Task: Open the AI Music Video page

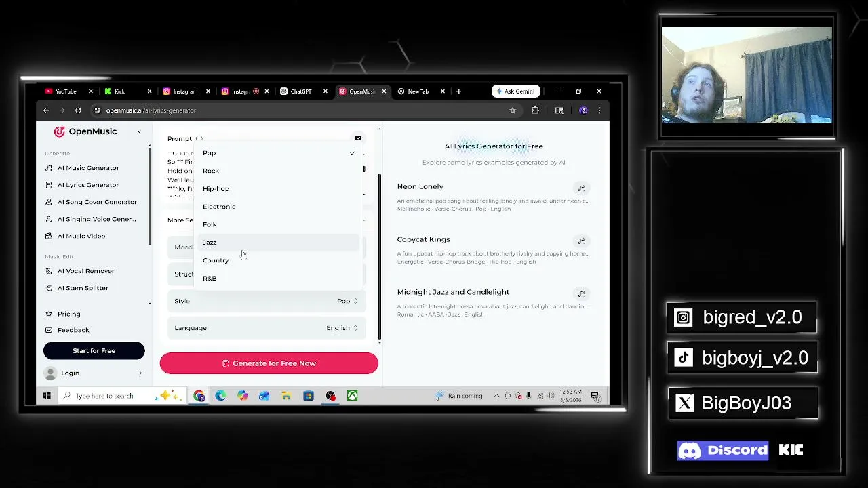Action: tap(81, 236)
